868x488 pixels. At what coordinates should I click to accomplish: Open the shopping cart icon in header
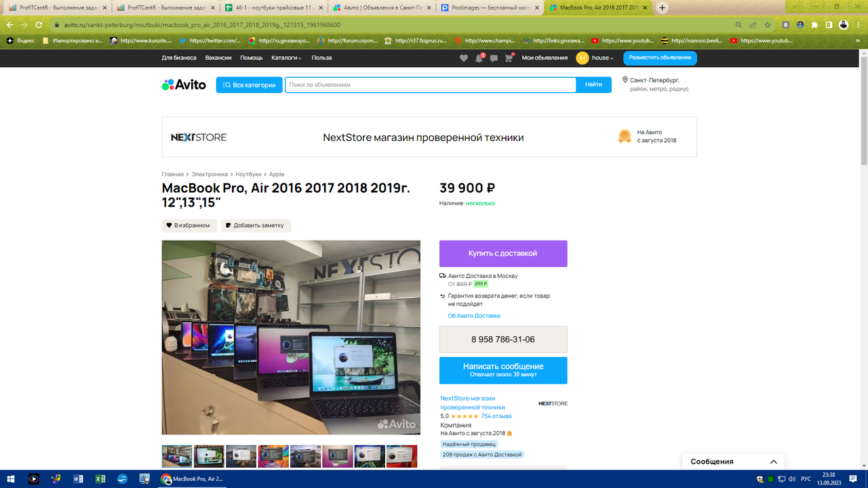point(507,58)
